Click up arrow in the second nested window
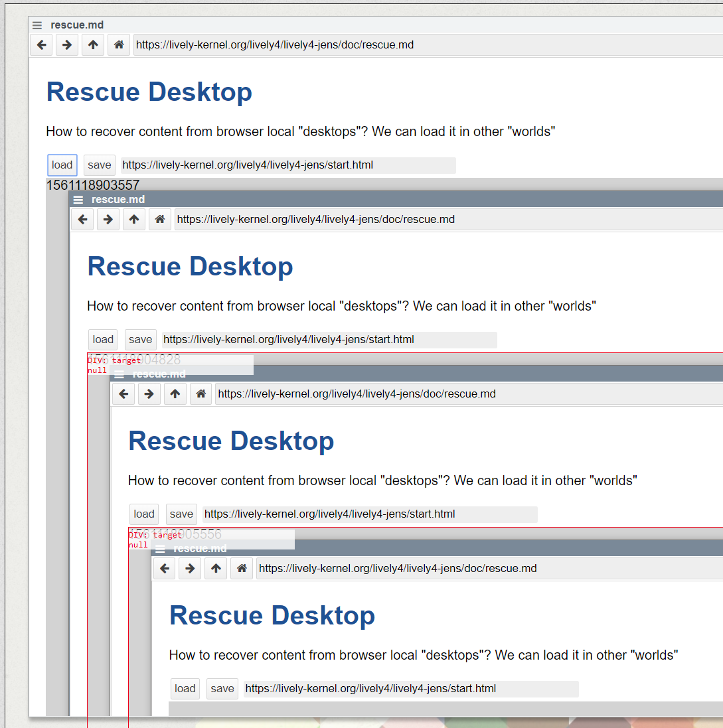The image size is (723, 728). (134, 220)
